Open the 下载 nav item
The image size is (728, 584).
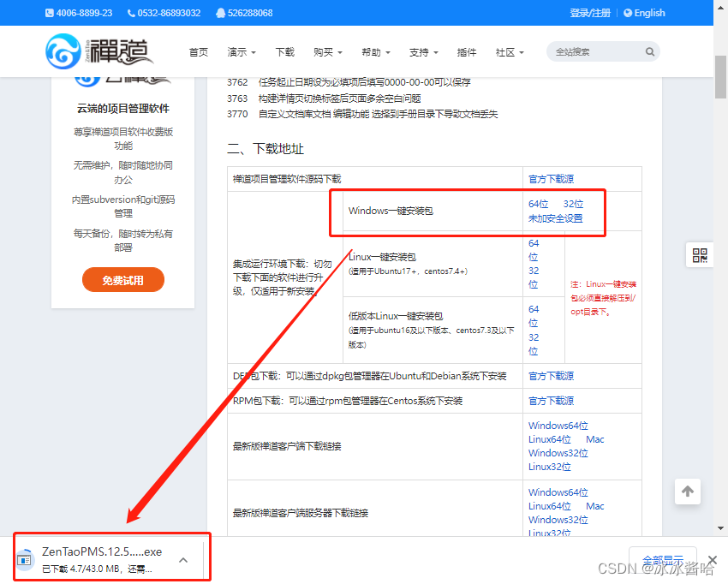284,52
